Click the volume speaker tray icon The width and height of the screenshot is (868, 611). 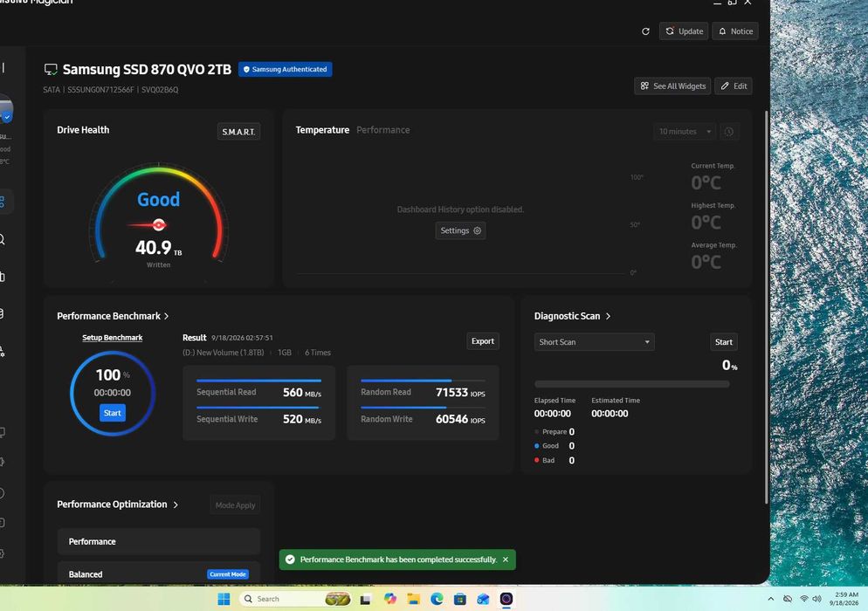(x=817, y=599)
